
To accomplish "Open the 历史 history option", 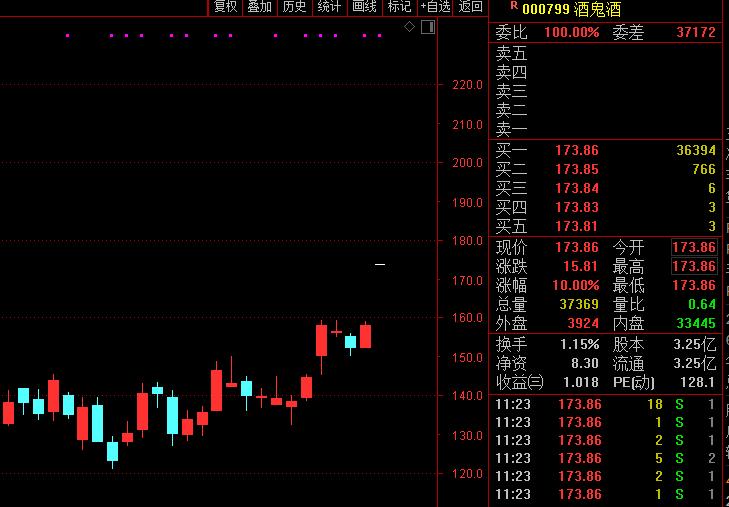I will point(294,7).
